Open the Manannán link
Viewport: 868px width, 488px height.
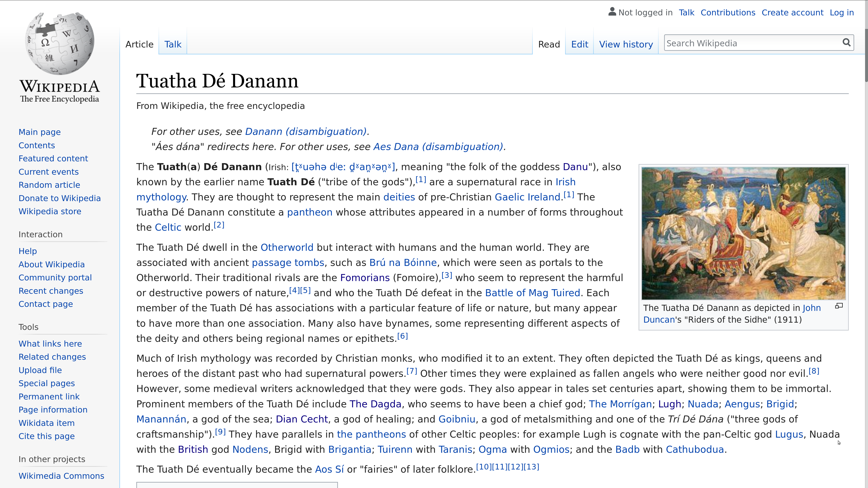[161, 419]
